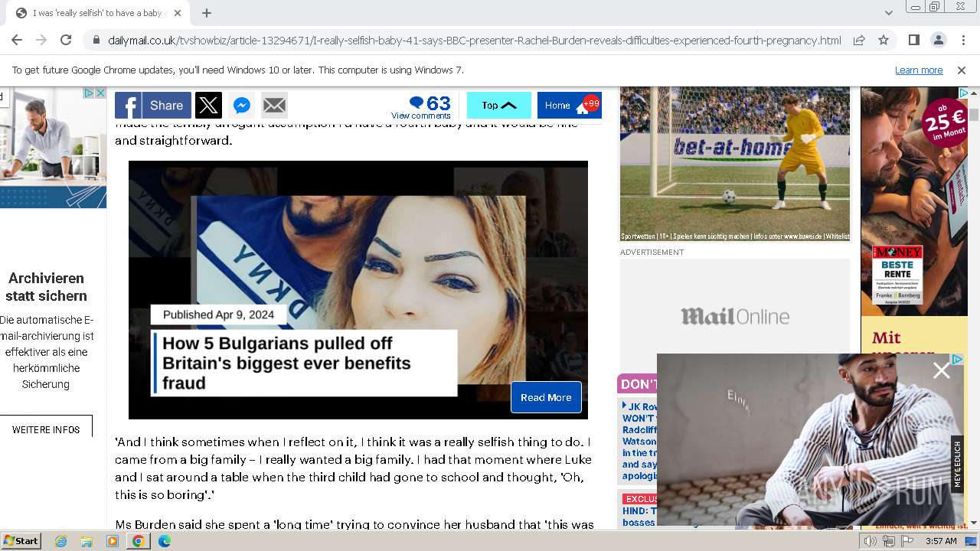Open tab search dropdown
This screenshot has height=551, width=980.
(888, 13)
